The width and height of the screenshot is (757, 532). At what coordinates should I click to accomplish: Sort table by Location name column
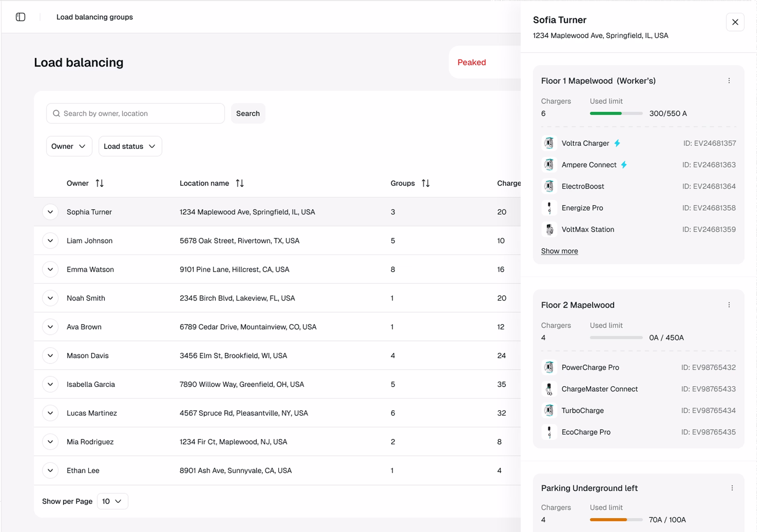[240, 183]
